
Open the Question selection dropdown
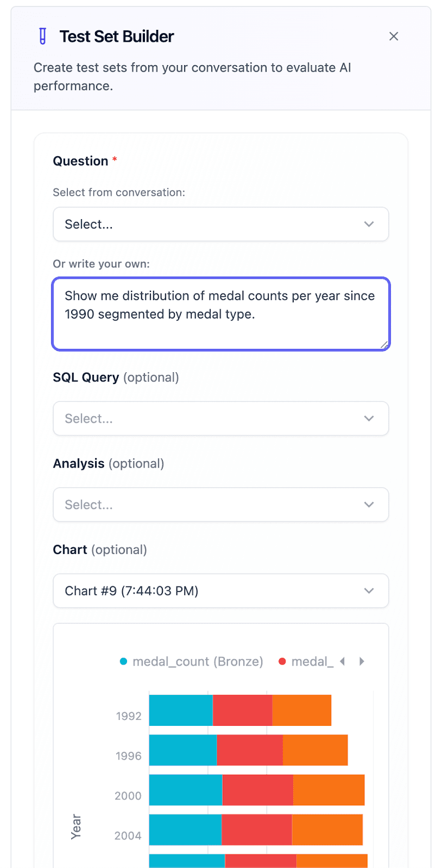220,224
